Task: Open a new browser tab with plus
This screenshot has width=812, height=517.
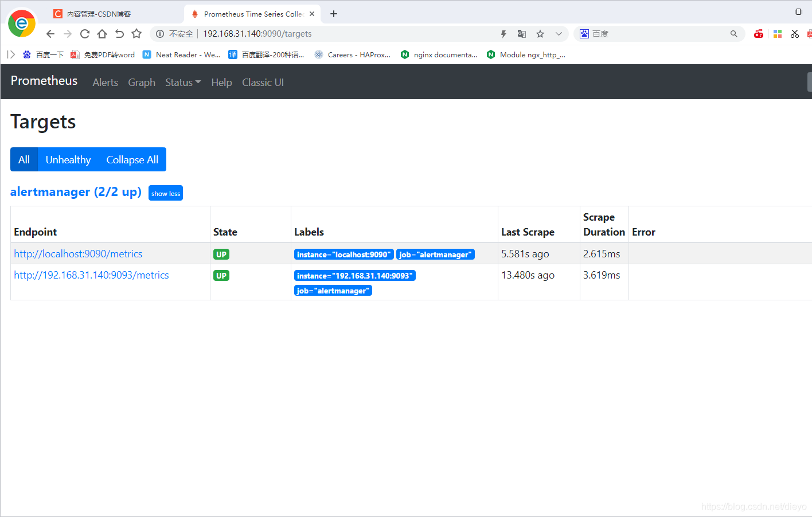Action: tap(334, 14)
